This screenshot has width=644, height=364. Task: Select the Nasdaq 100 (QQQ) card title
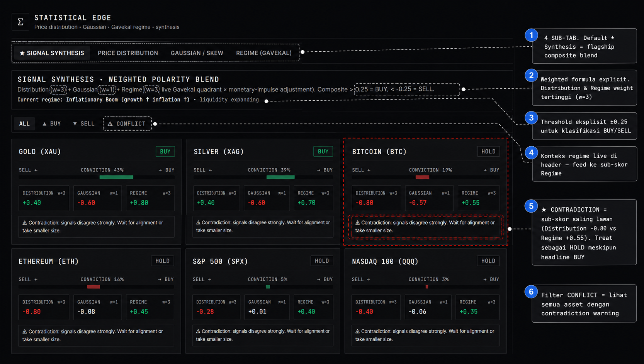385,261
